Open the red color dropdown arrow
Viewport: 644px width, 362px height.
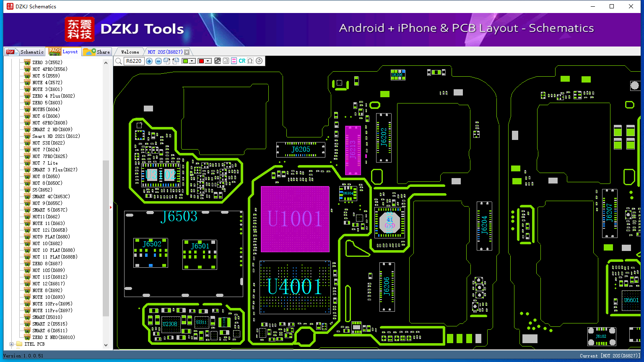tap(208, 61)
